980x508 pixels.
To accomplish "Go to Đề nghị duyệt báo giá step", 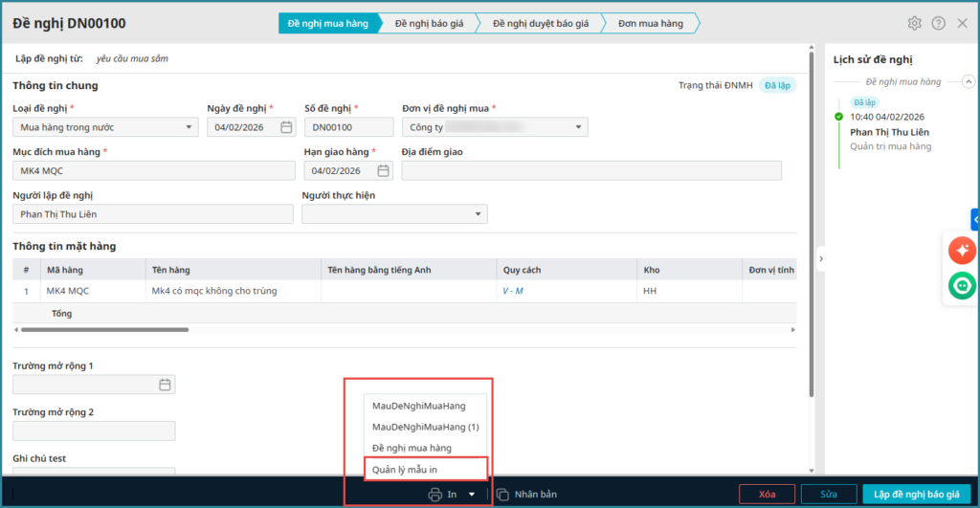I will click(x=541, y=23).
